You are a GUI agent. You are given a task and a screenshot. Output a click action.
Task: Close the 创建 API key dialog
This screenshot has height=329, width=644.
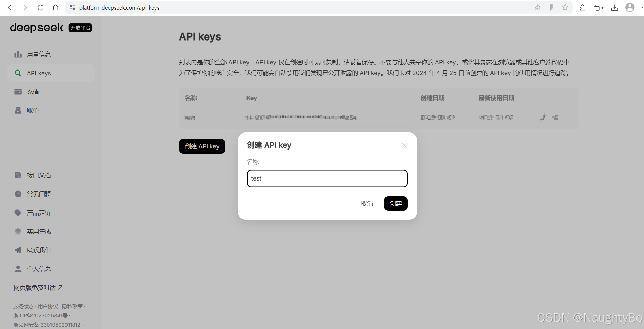click(x=404, y=145)
